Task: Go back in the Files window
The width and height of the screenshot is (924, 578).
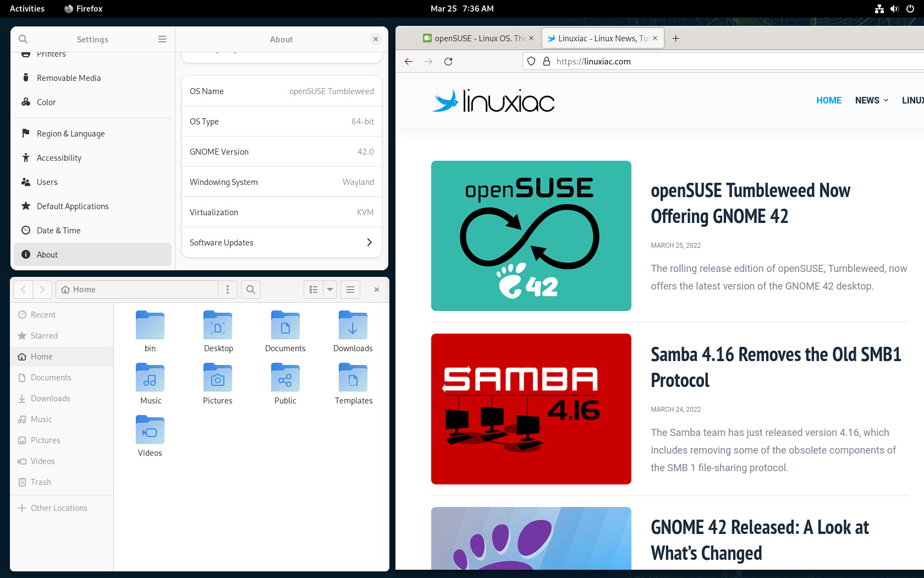Action: (23, 290)
